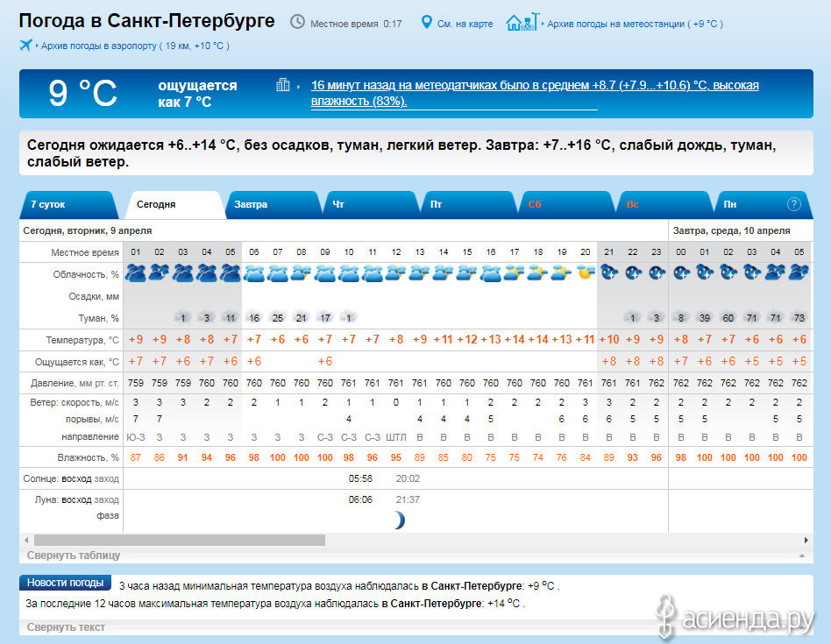Click Сегодня, вторник, 9 апреля heading
This screenshot has height=644, width=831.
[x=88, y=231]
